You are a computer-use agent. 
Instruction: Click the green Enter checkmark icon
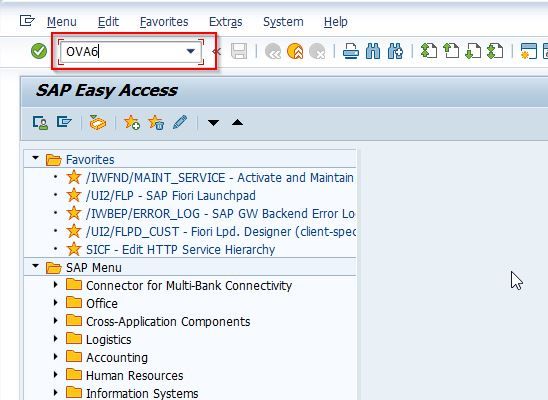(39, 51)
